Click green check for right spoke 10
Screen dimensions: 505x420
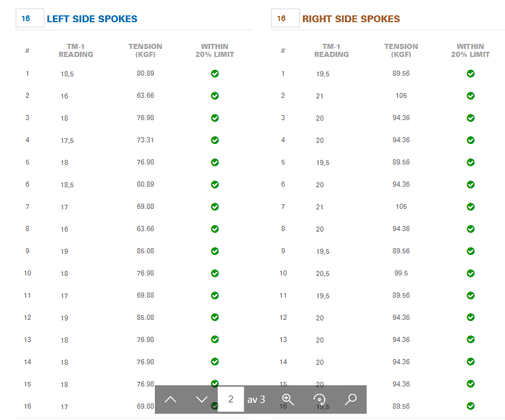click(x=470, y=273)
